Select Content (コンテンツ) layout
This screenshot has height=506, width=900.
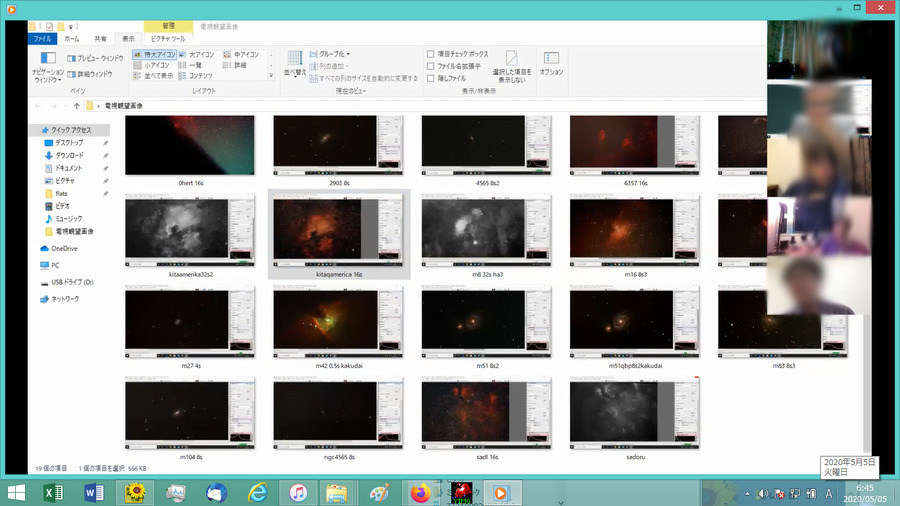pyautogui.click(x=196, y=76)
